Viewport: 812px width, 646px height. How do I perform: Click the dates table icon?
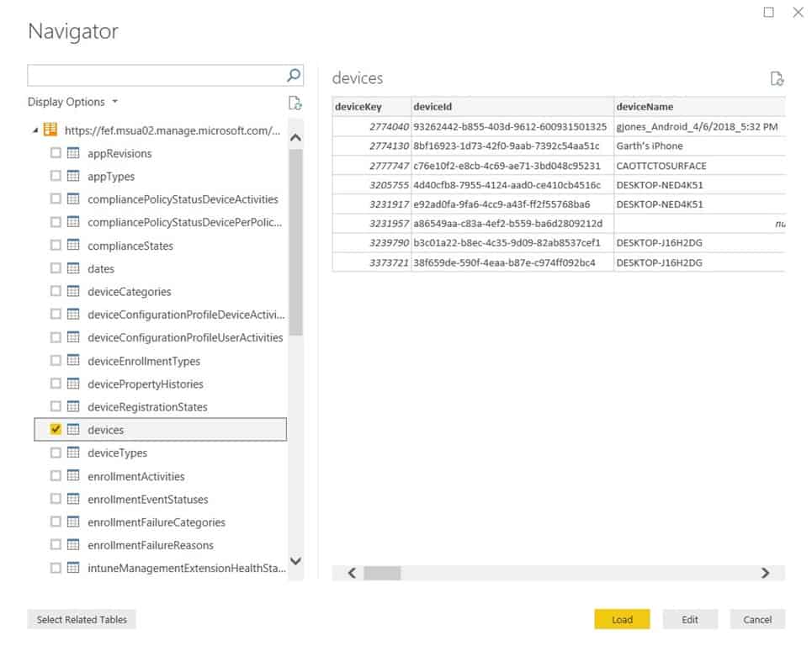click(73, 268)
